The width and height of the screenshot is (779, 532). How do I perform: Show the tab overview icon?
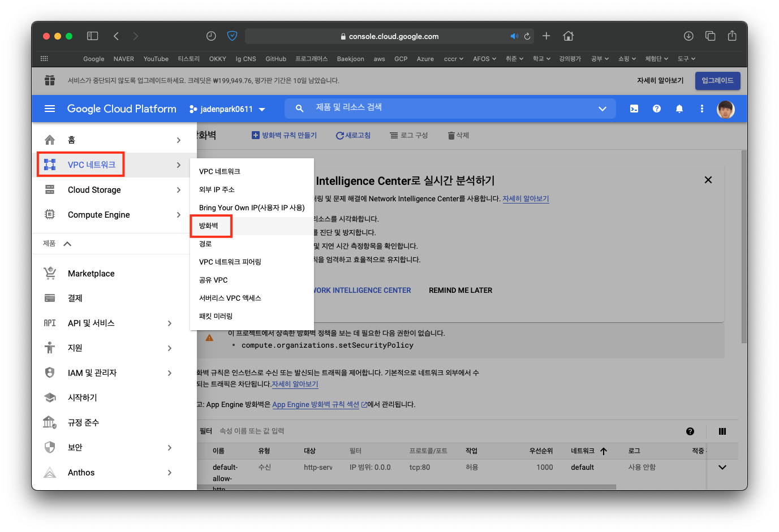point(711,36)
